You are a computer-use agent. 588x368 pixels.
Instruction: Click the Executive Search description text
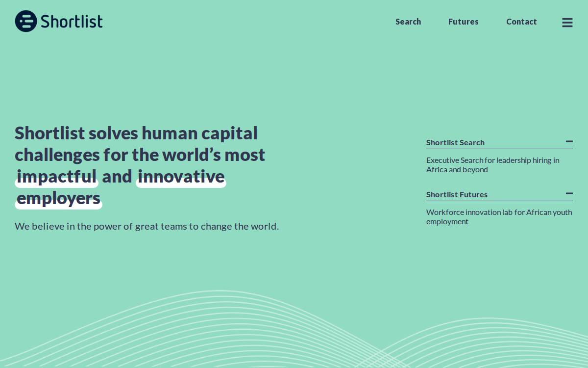492,165
